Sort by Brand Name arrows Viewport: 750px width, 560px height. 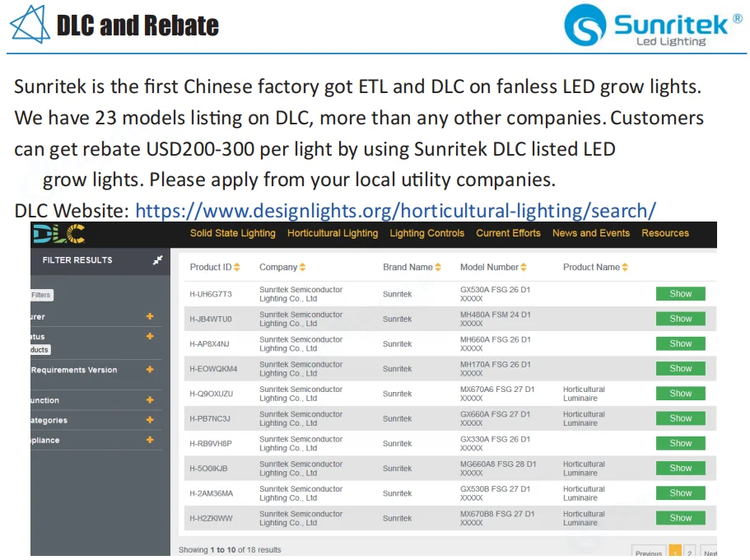(x=438, y=267)
